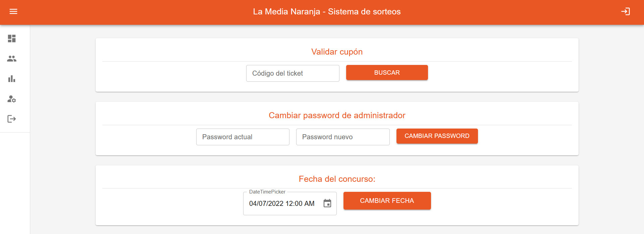Click the DateTimePicker floating label
Viewport: 644px width, 234px height.
[x=267, y=192]
